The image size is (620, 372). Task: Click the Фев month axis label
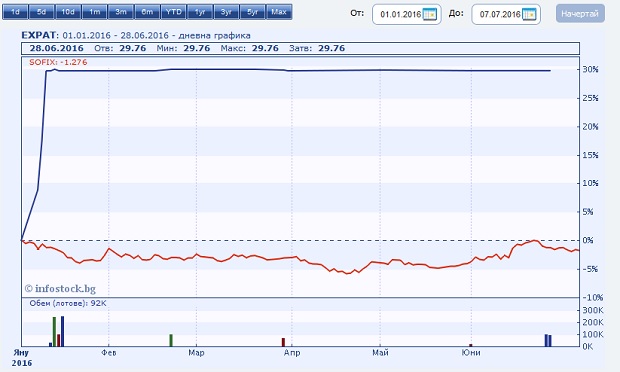(108, 352)
